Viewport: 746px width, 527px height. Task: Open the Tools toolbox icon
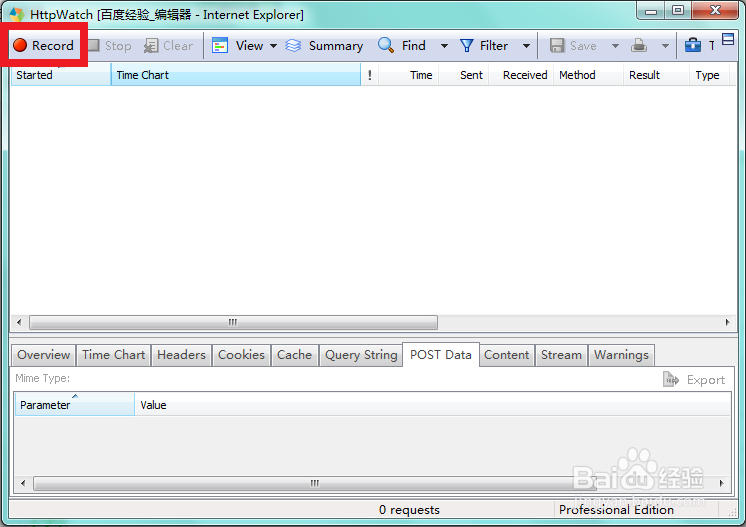click(x=693, y=46)
